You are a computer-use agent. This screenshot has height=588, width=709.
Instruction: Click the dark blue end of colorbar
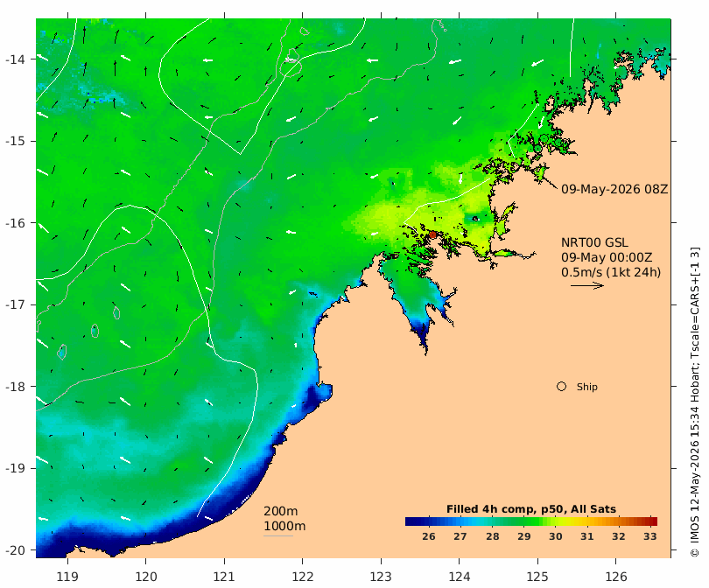411,521
